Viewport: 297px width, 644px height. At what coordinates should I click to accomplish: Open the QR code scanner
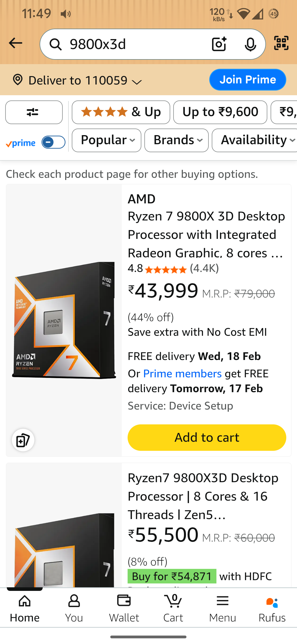(x=281, y=43)
